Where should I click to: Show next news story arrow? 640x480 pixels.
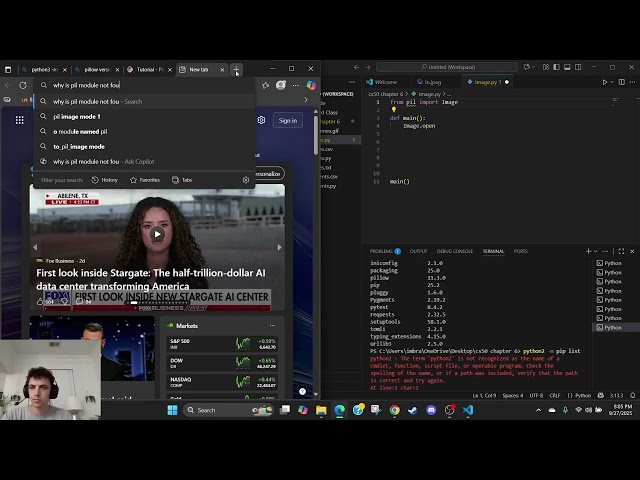pos(279,247)
